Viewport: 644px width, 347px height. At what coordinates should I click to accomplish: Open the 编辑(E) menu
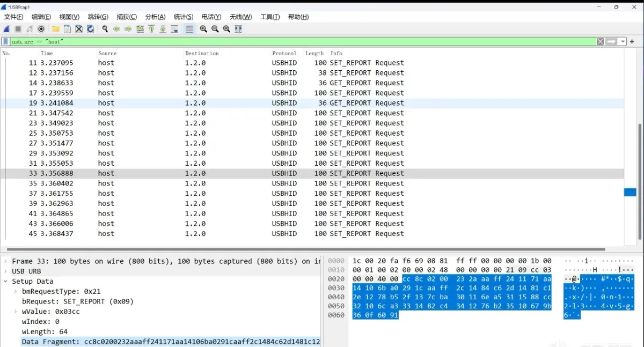click(41, 17)
